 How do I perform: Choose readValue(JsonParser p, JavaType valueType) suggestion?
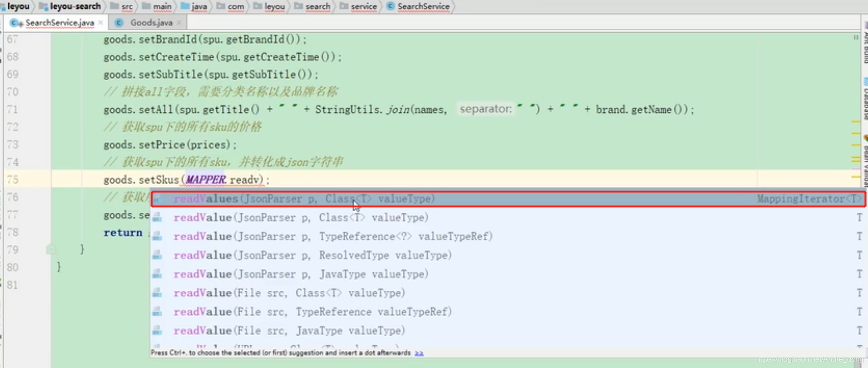pos(508,274)
